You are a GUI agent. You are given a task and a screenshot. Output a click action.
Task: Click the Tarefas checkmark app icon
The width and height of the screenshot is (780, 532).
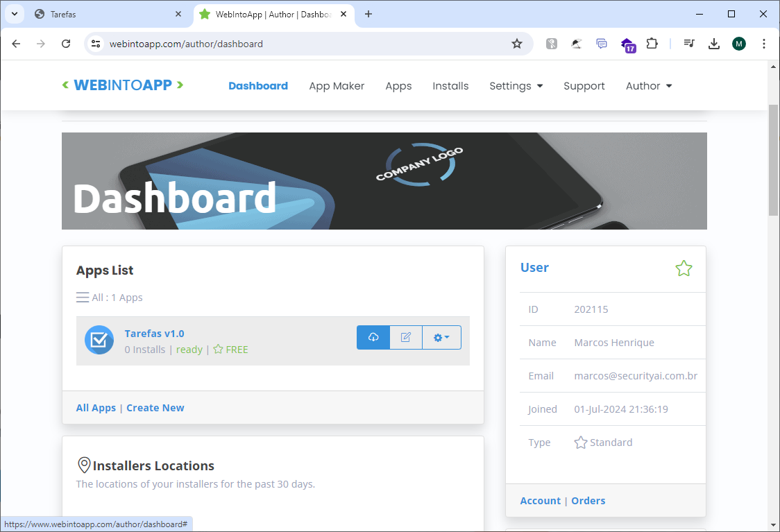coord(99,340)
